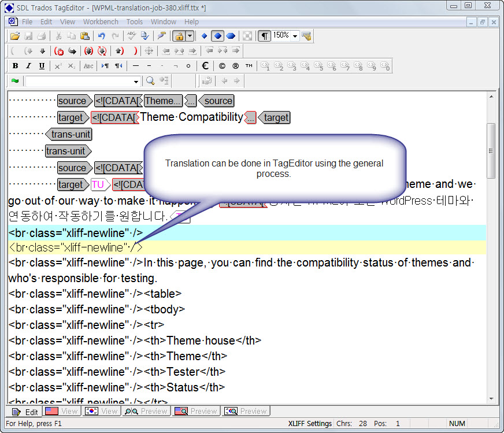
Task: Click the Verify document checkmark icon
Action: [x=145, y=36]
